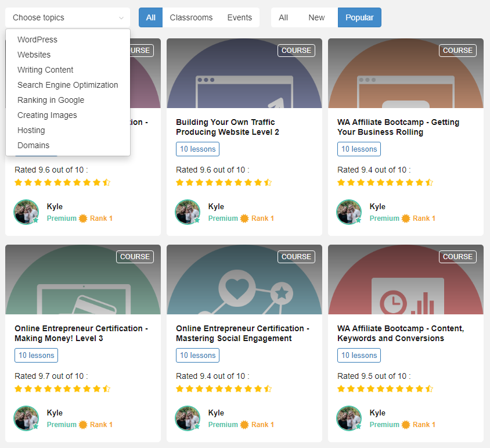Click Mastering Social Engagement course title
490x448 pixels.
[x=243, y=333]
